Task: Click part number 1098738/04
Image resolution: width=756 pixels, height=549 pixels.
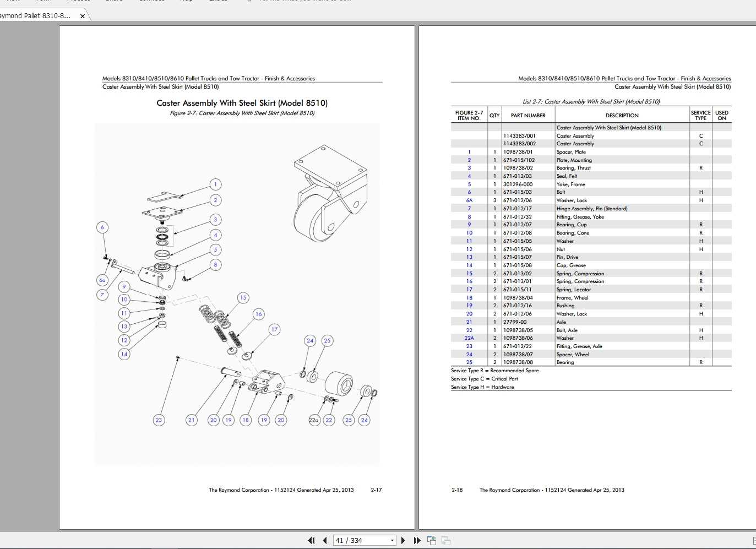Action: (x=518, y=298)
